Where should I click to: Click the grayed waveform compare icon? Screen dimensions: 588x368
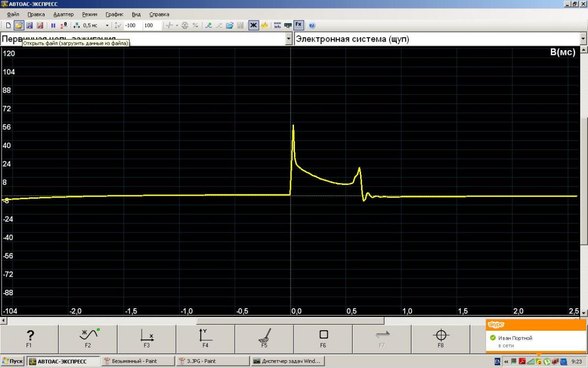tap(219, 25)
